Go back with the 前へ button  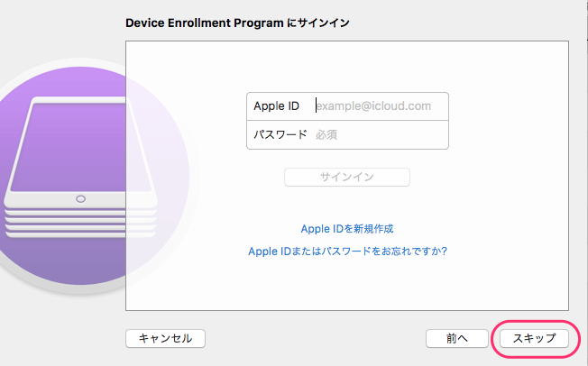(x=457, y=338)
